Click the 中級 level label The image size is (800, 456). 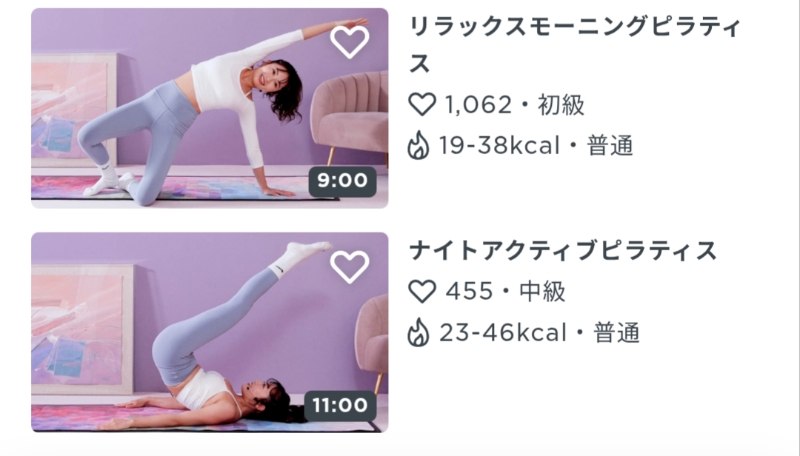(542, 292)
